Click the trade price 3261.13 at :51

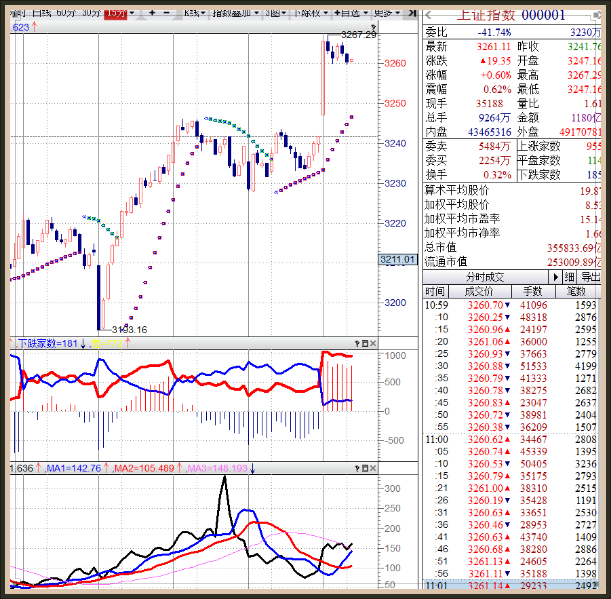coord(486,561)
